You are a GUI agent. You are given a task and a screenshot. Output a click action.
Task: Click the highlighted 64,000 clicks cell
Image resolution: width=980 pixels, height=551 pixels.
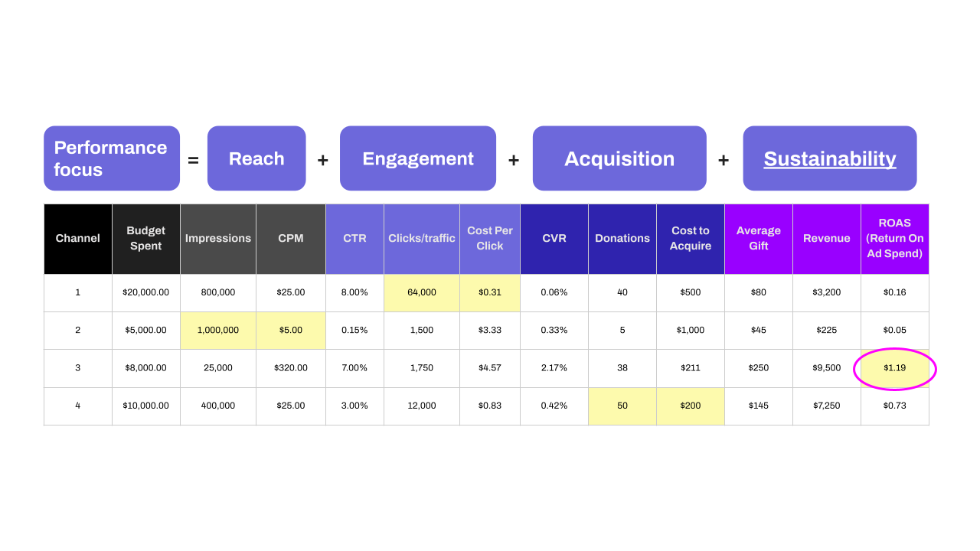422,292
